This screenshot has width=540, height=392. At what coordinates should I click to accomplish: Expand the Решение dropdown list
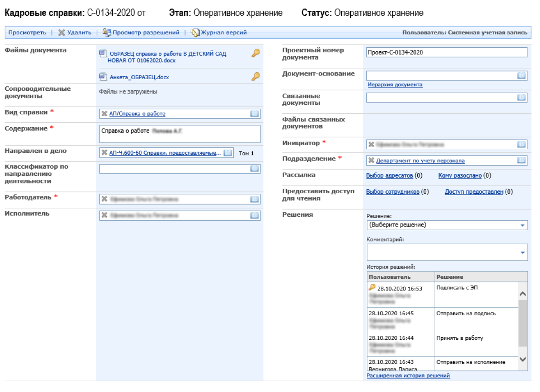(x=522, y=225)
